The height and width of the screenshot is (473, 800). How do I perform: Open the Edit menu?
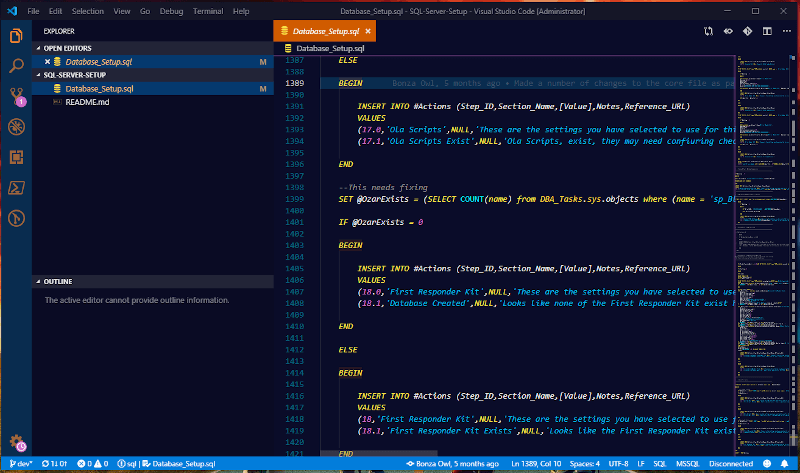click(55, 11)
